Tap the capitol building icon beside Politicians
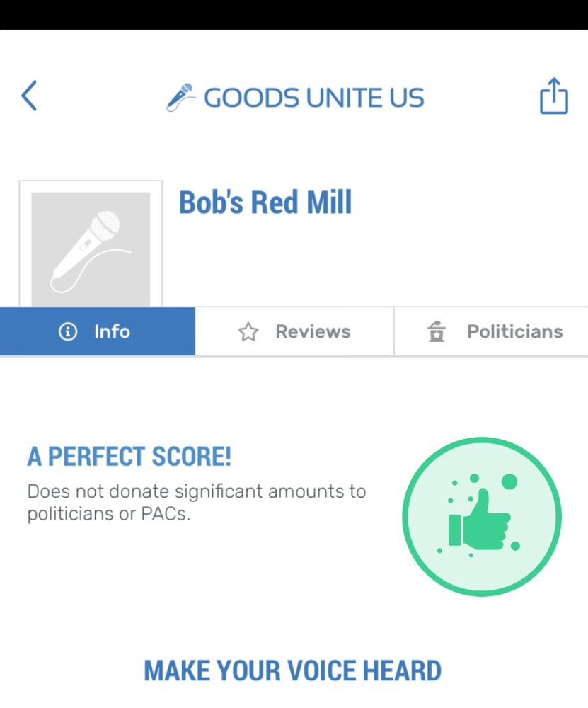The height and width of the screenshot is (708, 588). [437, 332]
